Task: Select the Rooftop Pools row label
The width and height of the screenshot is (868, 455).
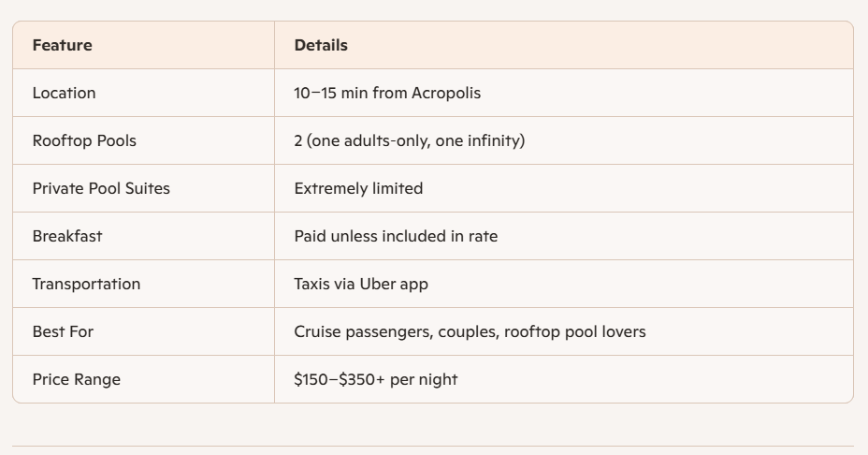Action: point(84,140)
